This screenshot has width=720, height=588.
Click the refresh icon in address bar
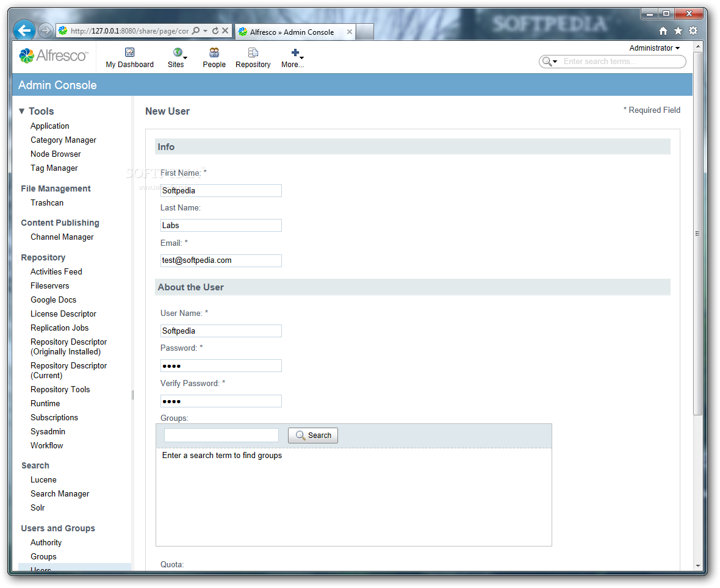(215, 30)
